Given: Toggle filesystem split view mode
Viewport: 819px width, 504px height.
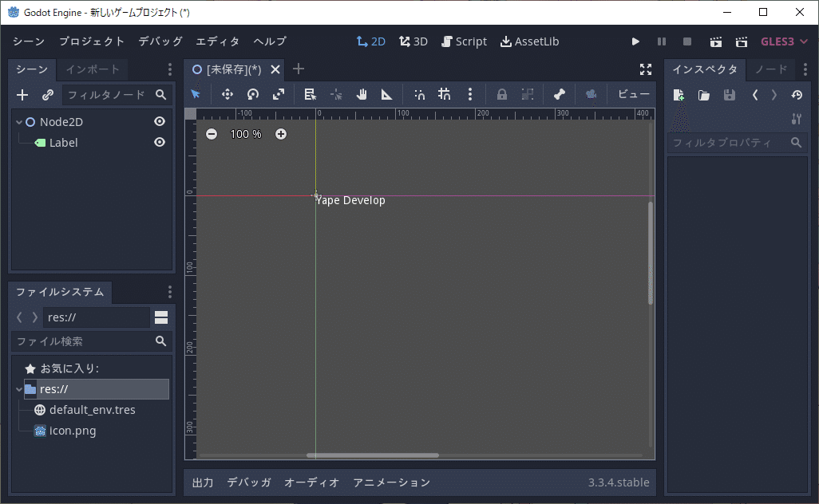Looking at the screenshot, I should point(161,317).
